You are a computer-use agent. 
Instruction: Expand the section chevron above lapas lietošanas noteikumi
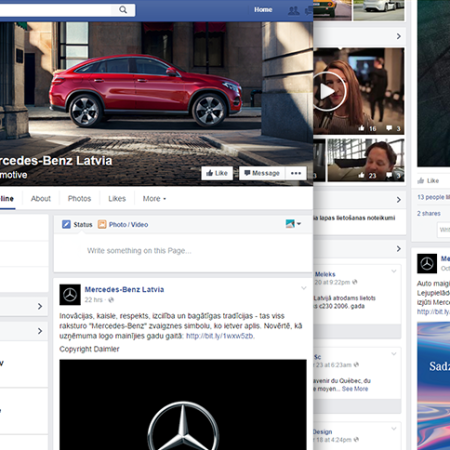pyautogui.click(x=399, y=199)
